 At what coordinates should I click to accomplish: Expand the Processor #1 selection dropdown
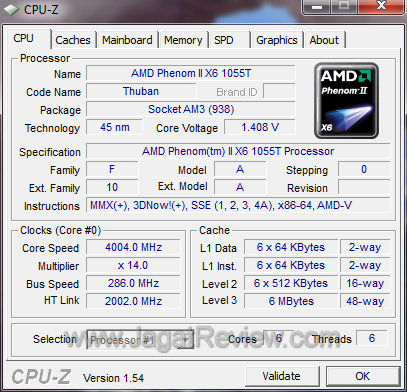[x=140, y=340]
